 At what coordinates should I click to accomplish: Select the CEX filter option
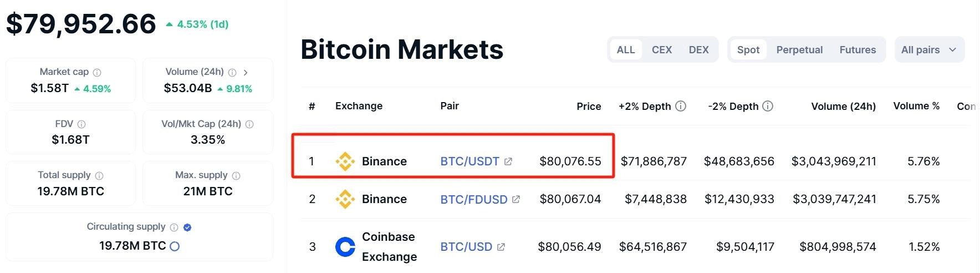(662, 50)
